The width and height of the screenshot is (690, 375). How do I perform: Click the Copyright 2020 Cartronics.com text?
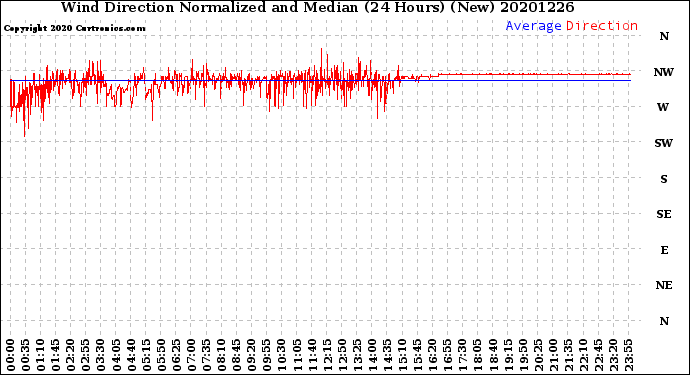[x=74, y=29]
